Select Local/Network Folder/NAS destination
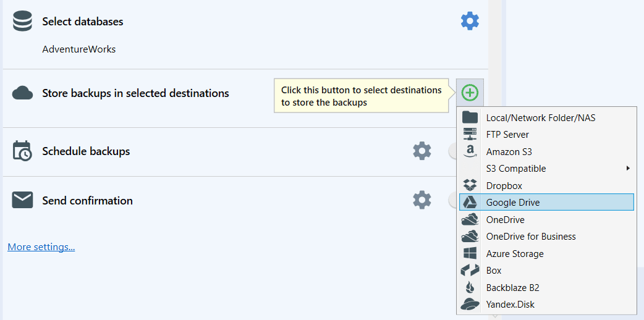The image size is (644, 320). [x=547, y=118]
